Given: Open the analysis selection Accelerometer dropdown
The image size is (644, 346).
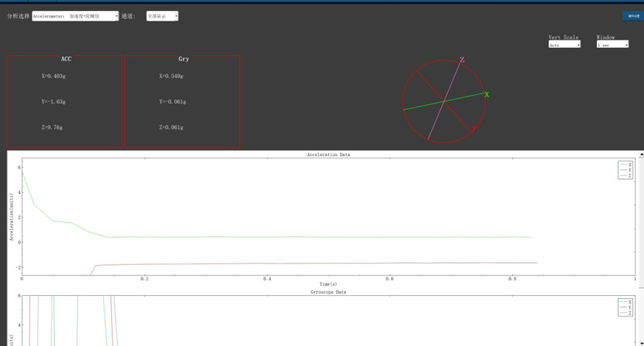Looking at the screenshot, I should pos(75,16).
